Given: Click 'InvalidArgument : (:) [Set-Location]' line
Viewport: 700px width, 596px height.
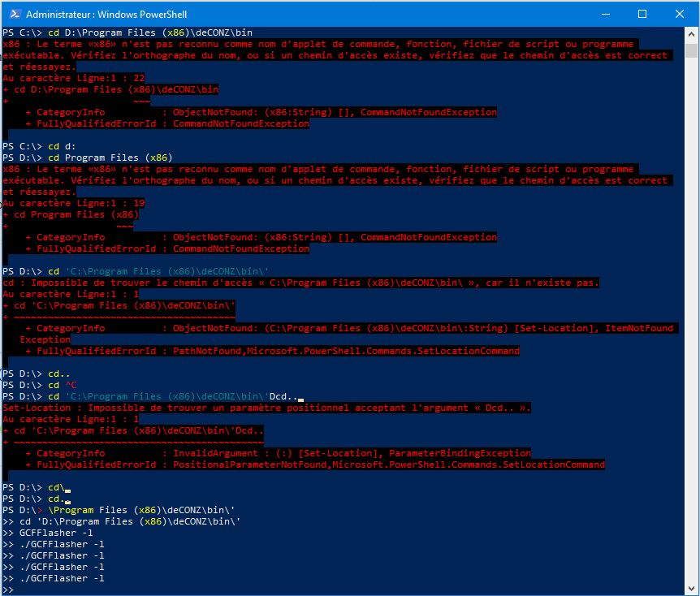Looking at the screenshot, I should coord(278,453).
